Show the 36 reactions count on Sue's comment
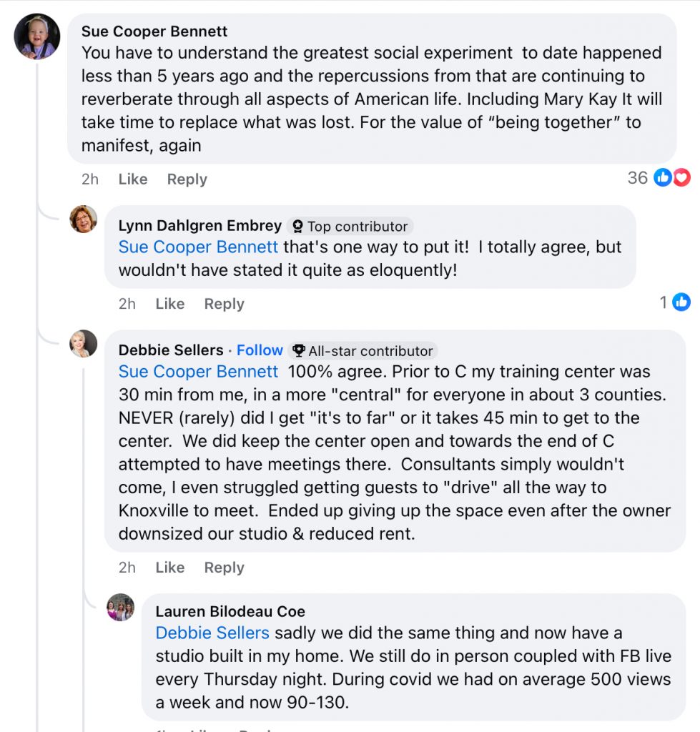700x732 pixels. 637,178
